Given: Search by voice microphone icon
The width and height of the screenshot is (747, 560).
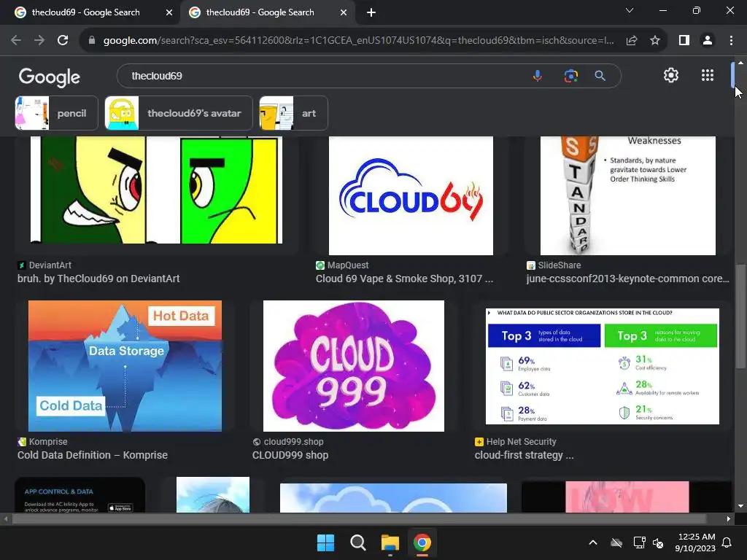Looking at the screenshot, I should [x=538, y=76].
